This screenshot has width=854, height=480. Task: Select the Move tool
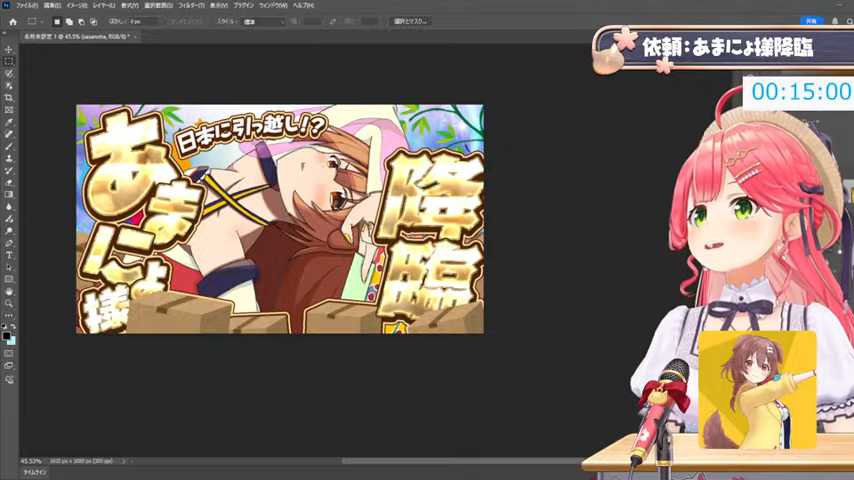pos(9,50)
